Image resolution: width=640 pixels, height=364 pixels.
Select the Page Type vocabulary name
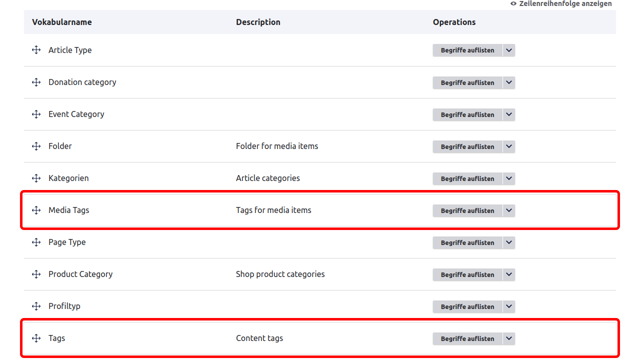[x=67, y=242]
